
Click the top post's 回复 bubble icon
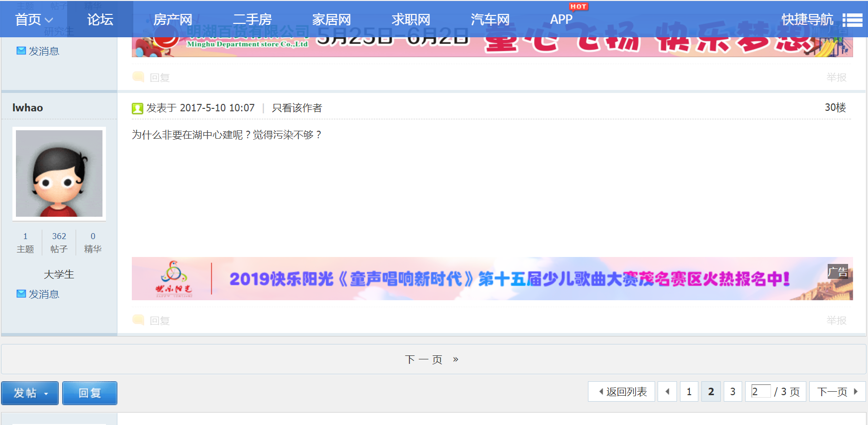tap(138, 77)
